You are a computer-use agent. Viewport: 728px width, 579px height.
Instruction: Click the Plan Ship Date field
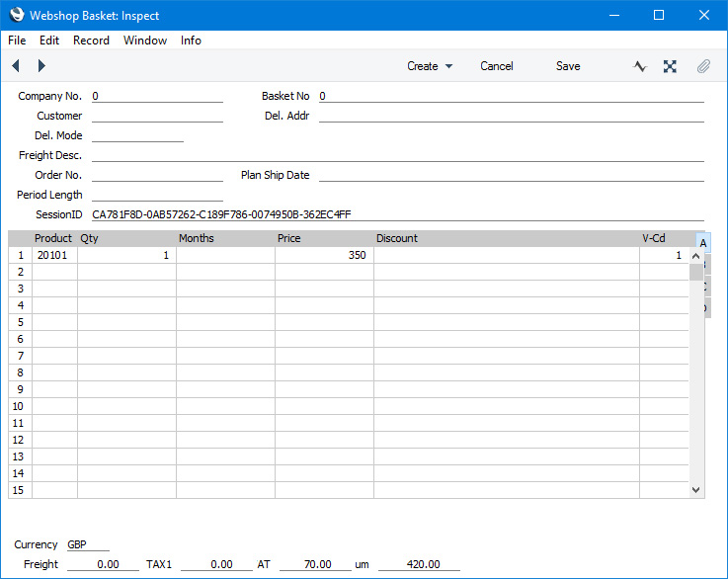click(x=512, y=175)
